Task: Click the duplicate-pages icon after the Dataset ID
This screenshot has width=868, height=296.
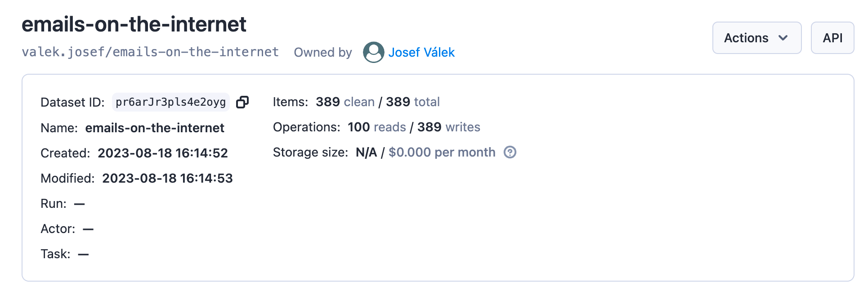Action: (x=242, y=102)
